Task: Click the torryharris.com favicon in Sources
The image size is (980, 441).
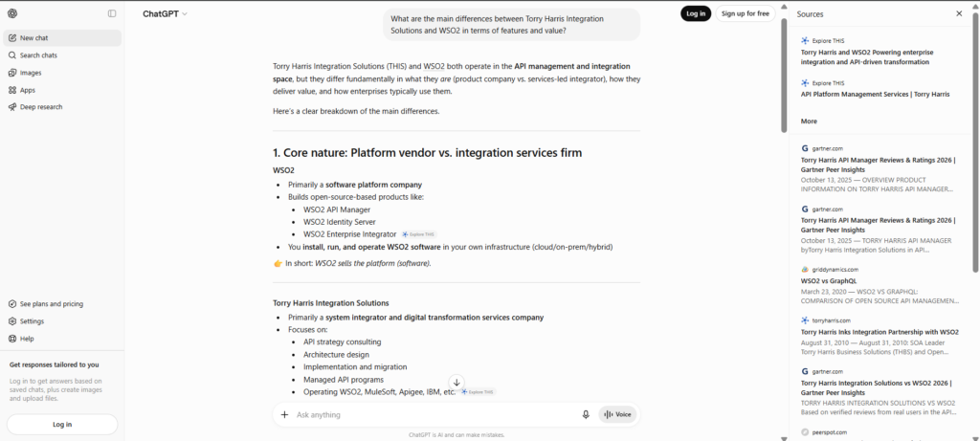Action: 805,320
